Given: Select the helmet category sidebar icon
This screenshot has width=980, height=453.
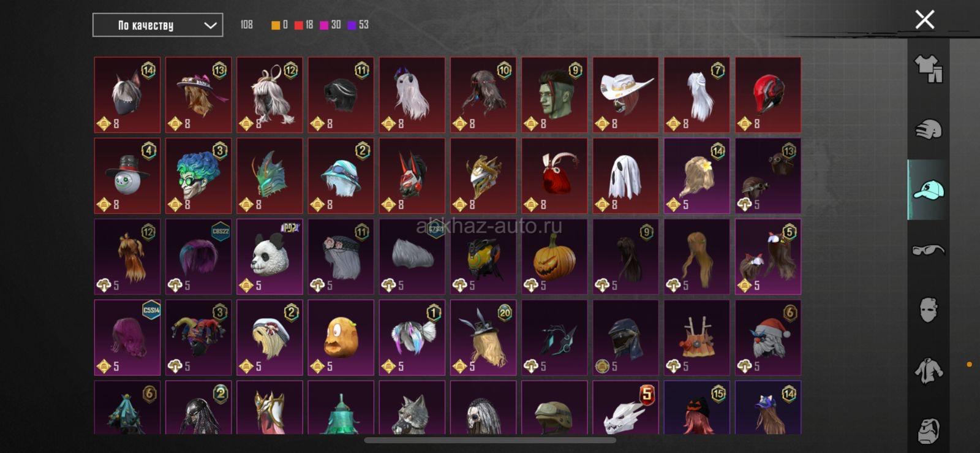Looking at the screenshot, I should 929,129.
